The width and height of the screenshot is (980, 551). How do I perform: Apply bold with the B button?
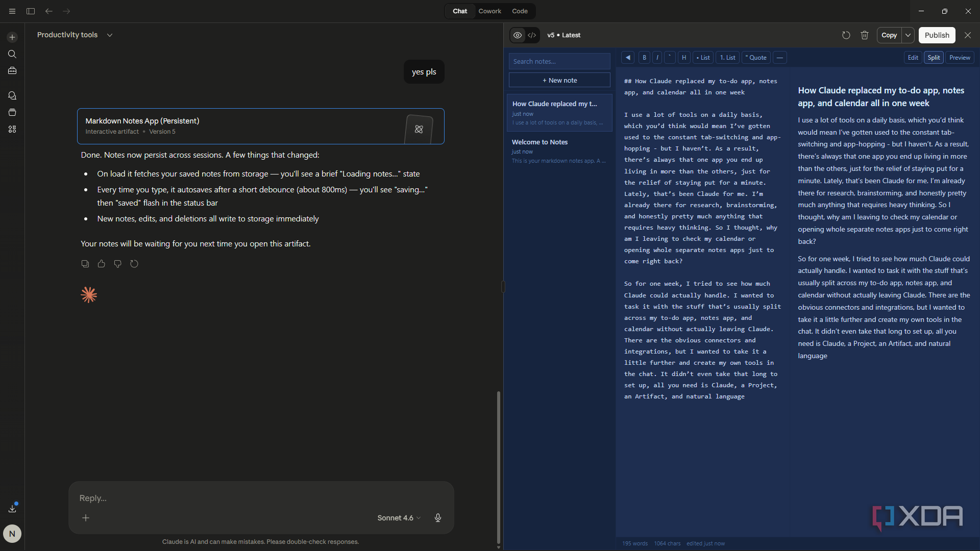[644, 58]
